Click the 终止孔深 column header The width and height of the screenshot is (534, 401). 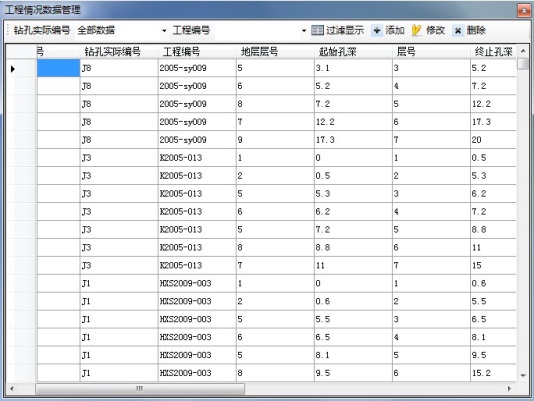click(x=493, y=51)
